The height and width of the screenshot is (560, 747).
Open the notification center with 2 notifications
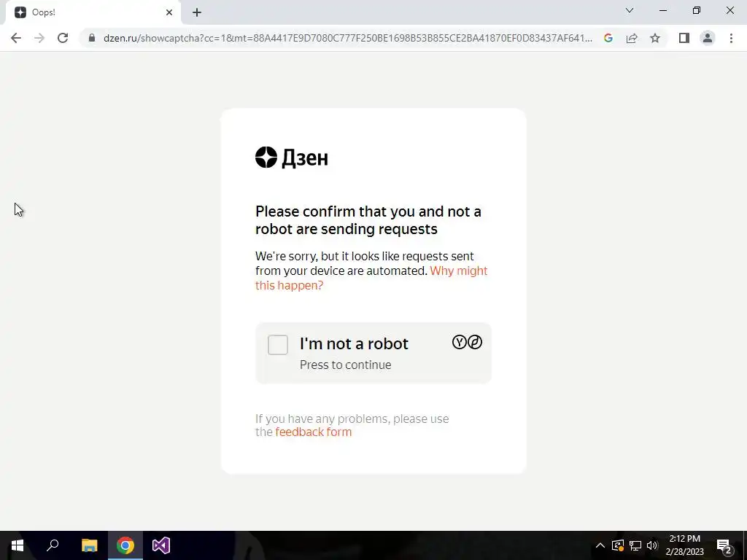pos(724,545)
